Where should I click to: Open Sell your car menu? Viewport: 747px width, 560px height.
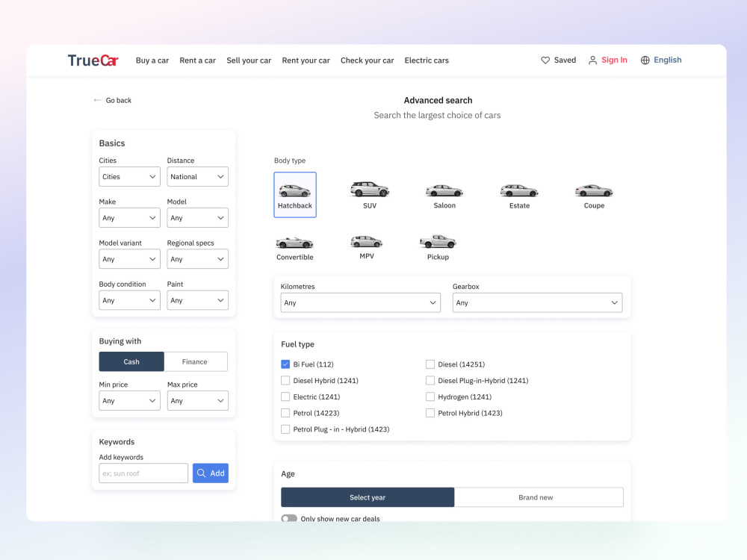point(249,60)
